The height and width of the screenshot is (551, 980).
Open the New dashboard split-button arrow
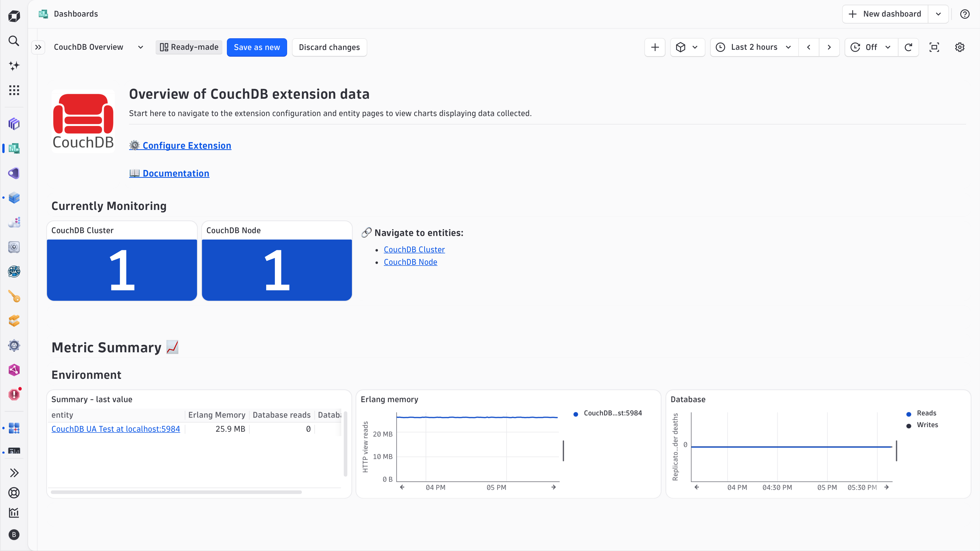click(x=938, y=14)
